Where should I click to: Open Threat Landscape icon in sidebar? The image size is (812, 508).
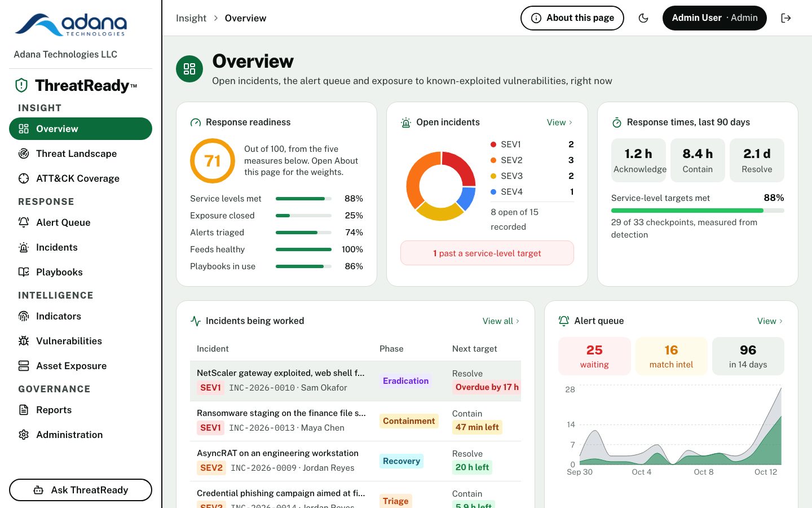click(x=24, y=154)
